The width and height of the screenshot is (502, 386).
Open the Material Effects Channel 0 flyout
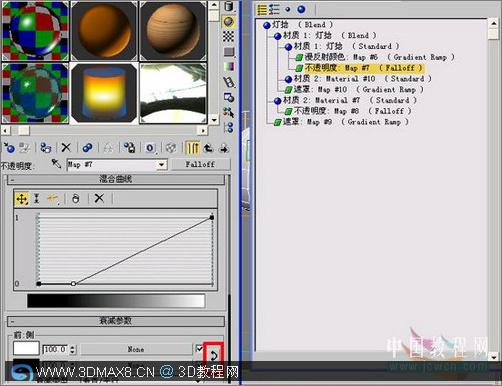(150, 148)
